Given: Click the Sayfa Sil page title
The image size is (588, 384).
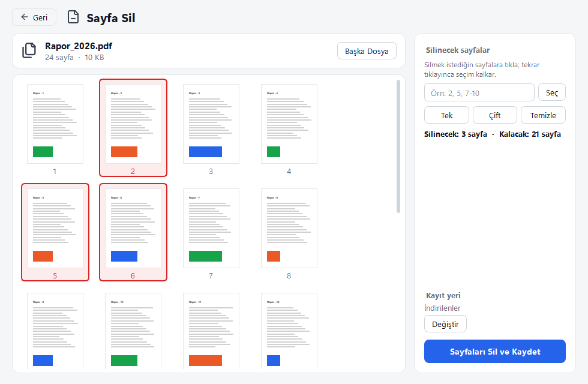Looking at the screenshot, I should (x=111, y=18).
